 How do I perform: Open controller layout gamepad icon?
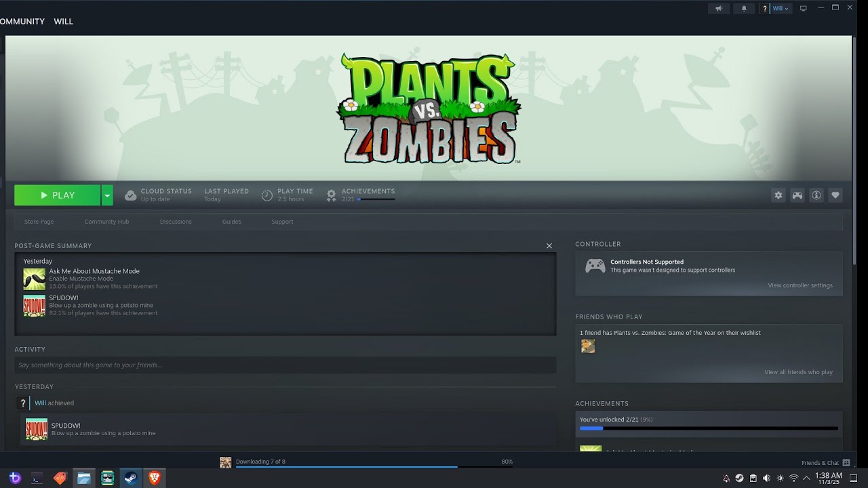click(797, 195)
